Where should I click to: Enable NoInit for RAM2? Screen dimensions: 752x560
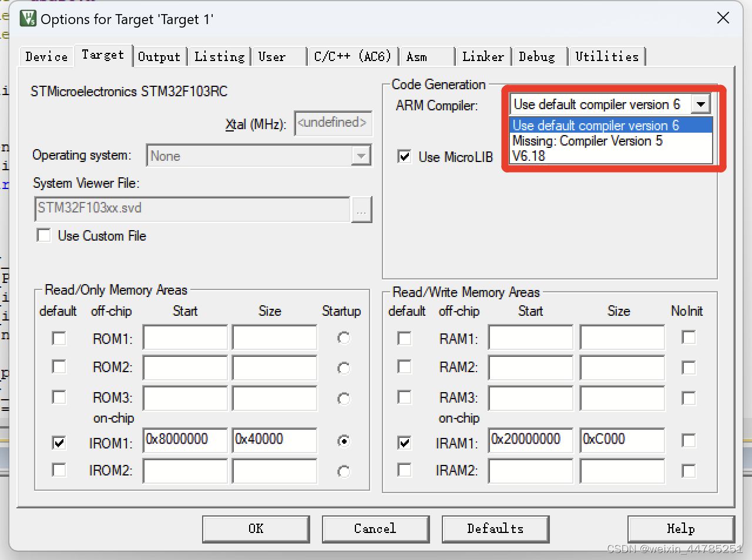(x=689, y=368)
